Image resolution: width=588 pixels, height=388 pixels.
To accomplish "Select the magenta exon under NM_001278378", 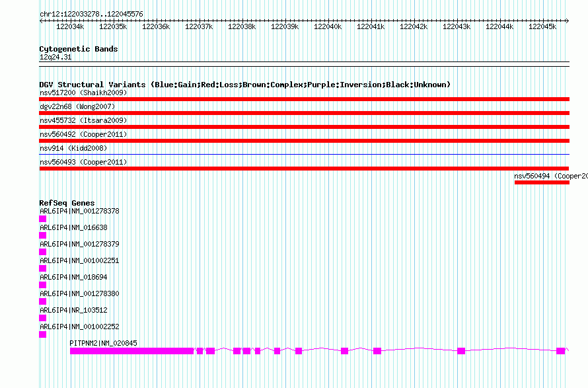I will (43, 219).
